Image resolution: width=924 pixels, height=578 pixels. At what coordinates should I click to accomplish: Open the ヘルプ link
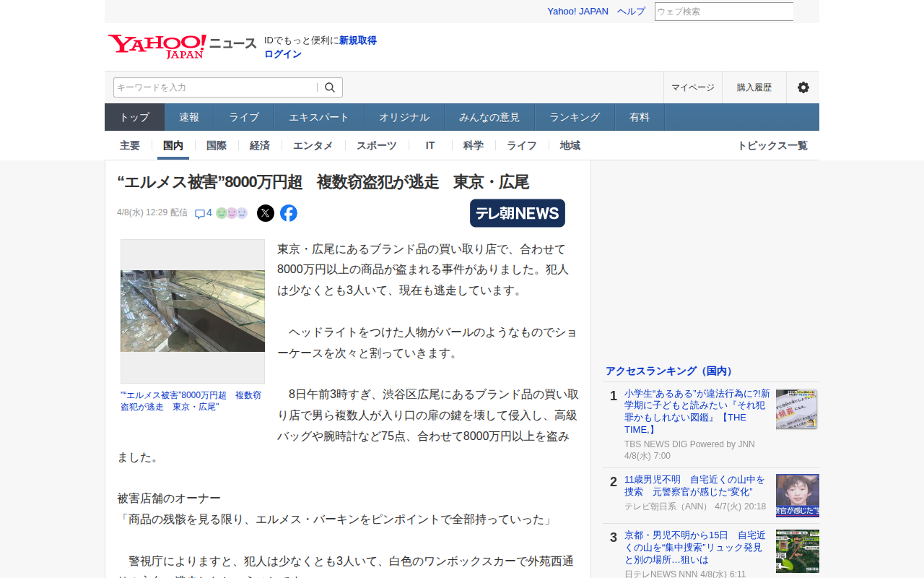[631, 12]
